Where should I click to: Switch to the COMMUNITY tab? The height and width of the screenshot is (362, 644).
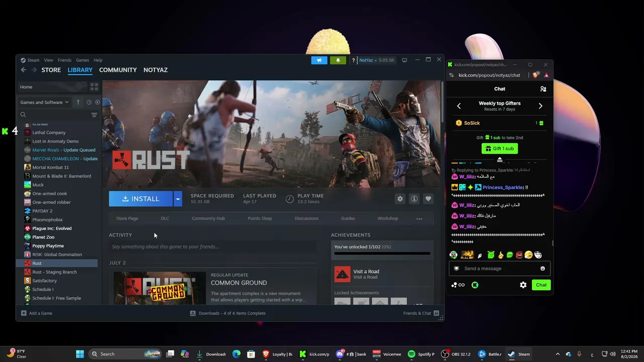pyautogui.click(x=118, y=70)
